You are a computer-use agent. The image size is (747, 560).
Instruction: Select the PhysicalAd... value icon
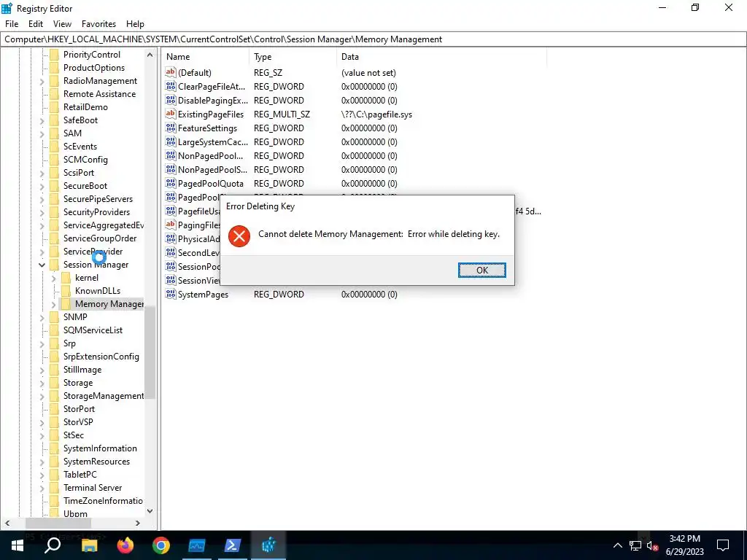coord(171,238)
